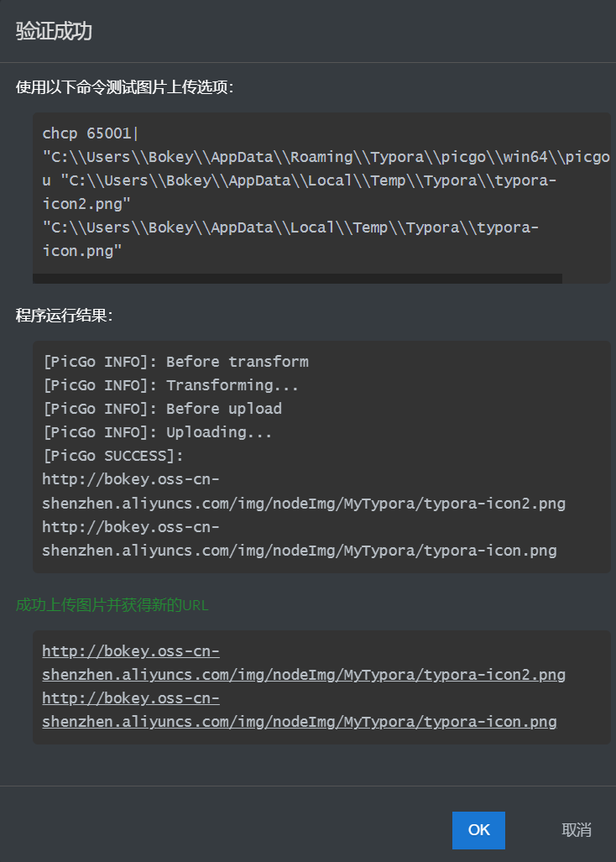Click the blue OK button
This screenshot has height=862, width=616.
tap(478, 830)
